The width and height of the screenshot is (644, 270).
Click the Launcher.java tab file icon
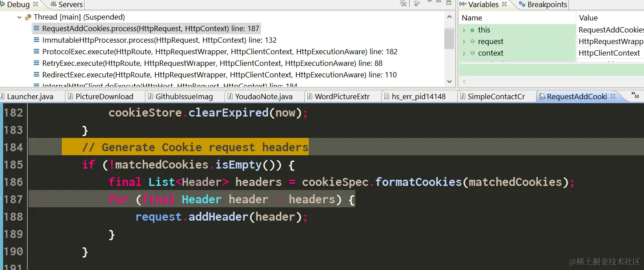tap(3, 97)
